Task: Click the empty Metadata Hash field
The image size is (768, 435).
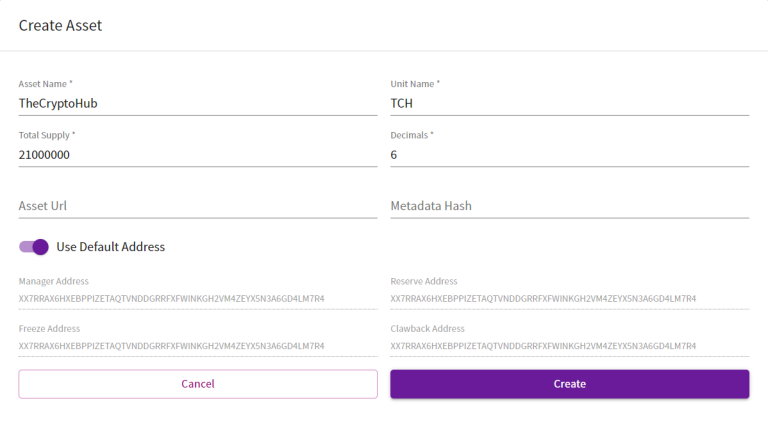Action: tap(570, 206)
